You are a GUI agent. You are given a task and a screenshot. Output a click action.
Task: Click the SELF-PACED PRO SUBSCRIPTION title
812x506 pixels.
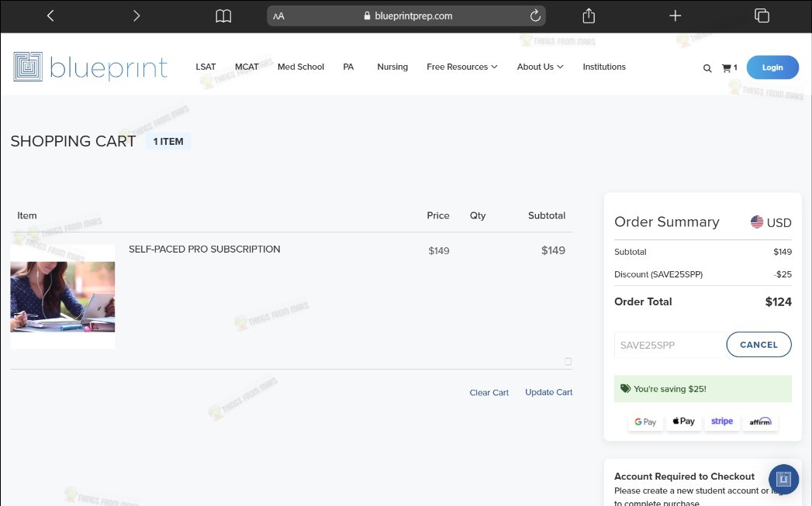click(204, 250)
